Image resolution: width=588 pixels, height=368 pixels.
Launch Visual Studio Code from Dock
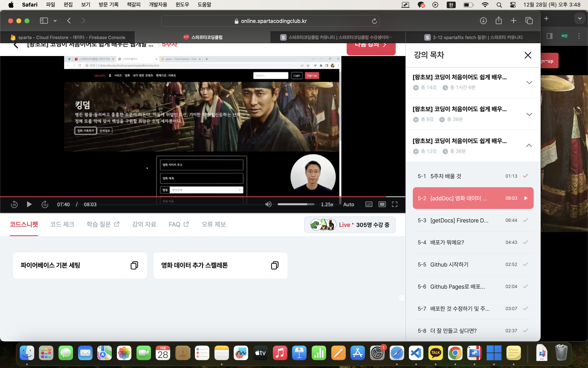pyautogui.click(x=416, y=353)
